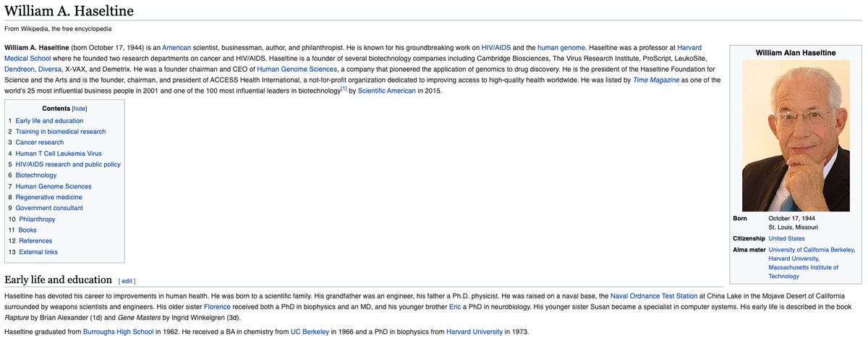Click 'From Wikipedia, the free encyclopedia' tagline
This screenshot has width=868, height=339.
58,29
